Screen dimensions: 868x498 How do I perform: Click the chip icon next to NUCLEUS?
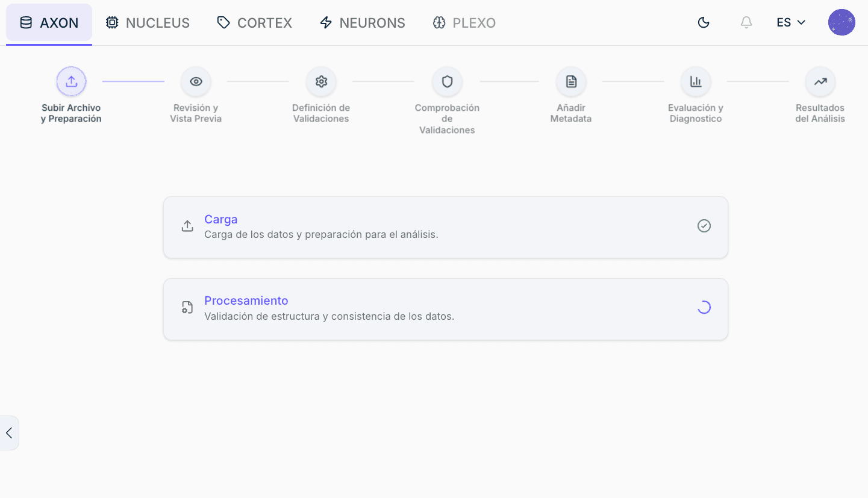point(112,23)
